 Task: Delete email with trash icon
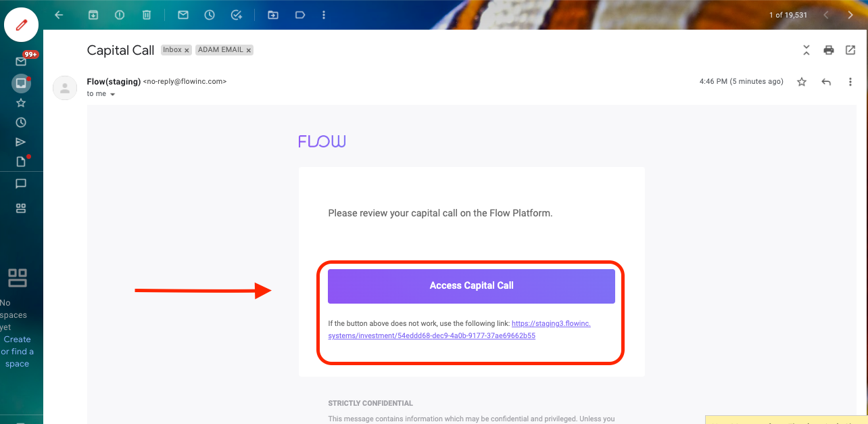[x=147, y=15]
